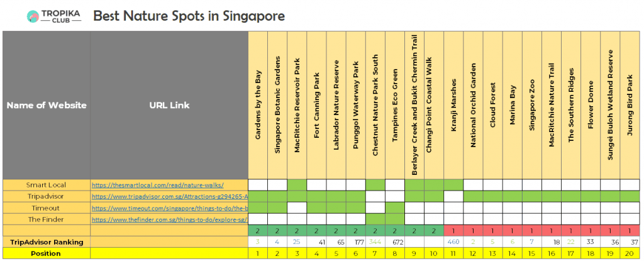Select the 'Singapore Zoo' column header
The image size is (644, 261).
[532, 105]
